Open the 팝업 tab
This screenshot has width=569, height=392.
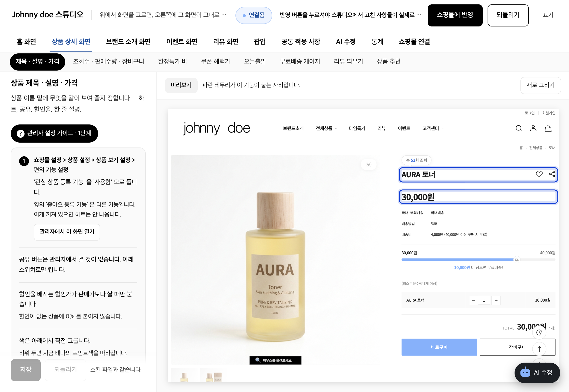(x=260, y=41)
